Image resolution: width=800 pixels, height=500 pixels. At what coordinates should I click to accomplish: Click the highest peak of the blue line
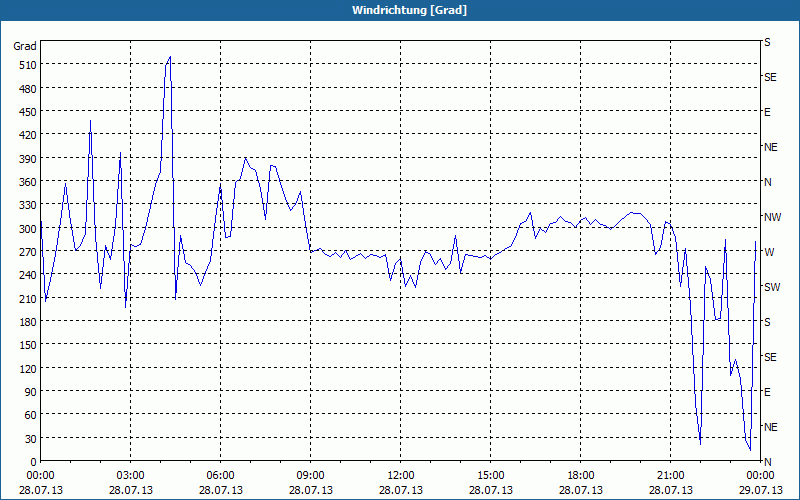point(170,57)
